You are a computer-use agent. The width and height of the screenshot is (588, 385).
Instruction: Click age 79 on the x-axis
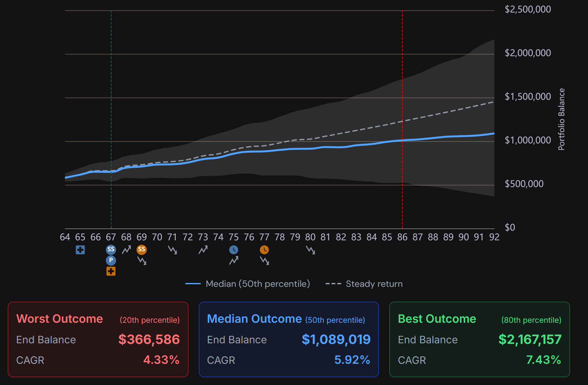pos(295,237)
